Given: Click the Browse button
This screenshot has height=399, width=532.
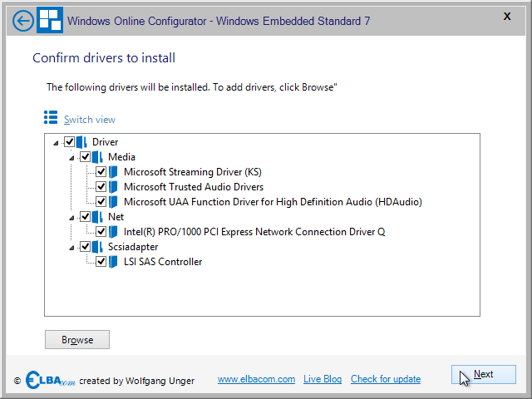Looking at the screenshot, I should pos(77,340).
